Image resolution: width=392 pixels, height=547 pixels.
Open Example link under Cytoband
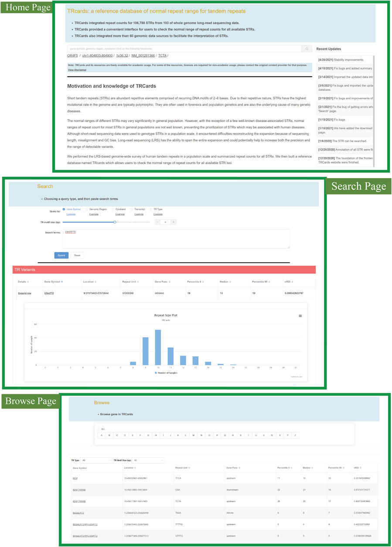pyautogui.click(x=119, y=214)
